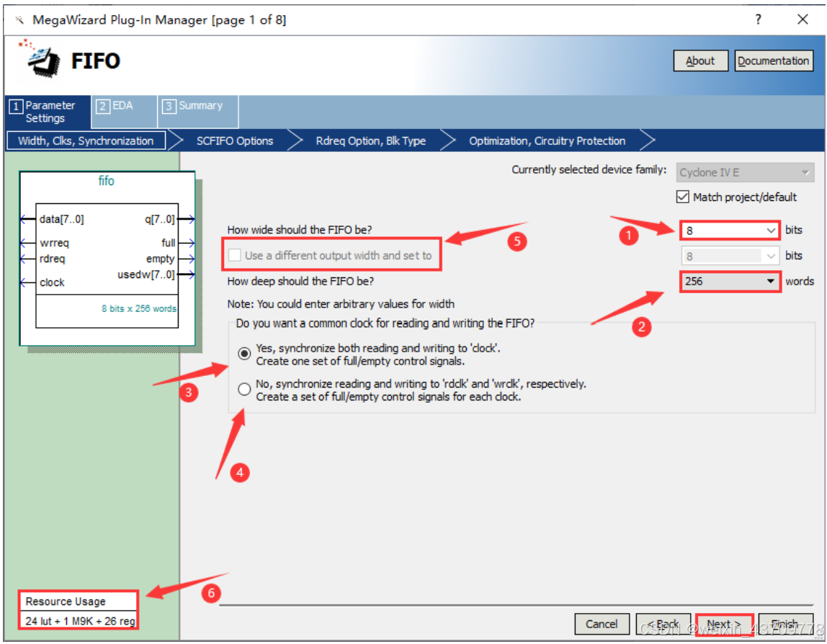The image size is (827, 644).
Task: Click 'How deep should the FIFO be?' text
Action: 300,281
